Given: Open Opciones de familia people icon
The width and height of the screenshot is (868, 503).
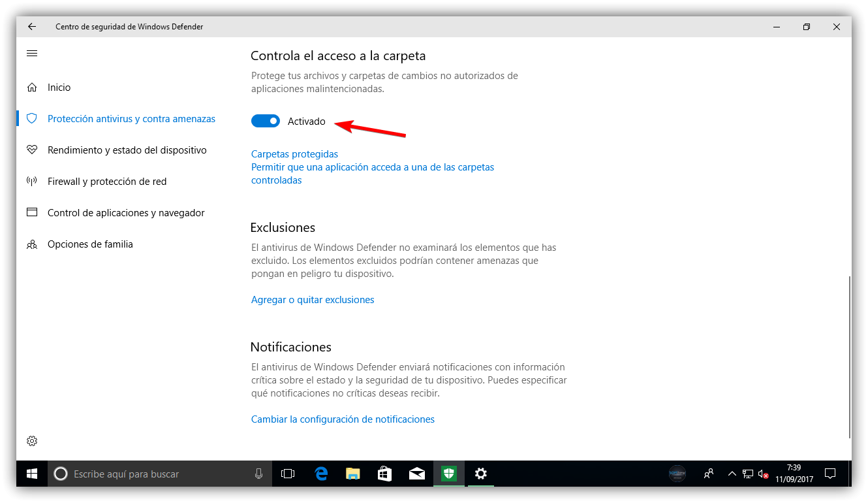Looking at the screenshot, I should 32,244.
